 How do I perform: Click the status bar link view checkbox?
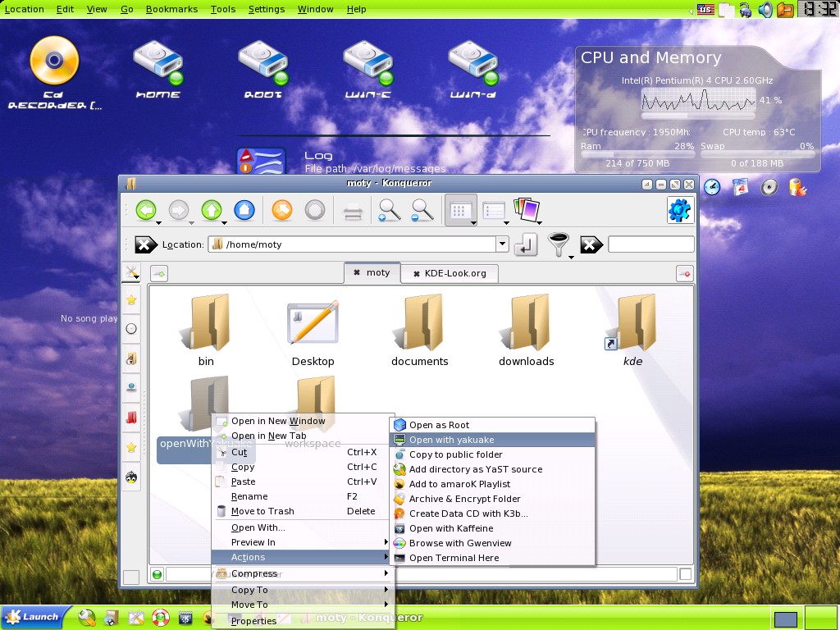tap(685, 574)
